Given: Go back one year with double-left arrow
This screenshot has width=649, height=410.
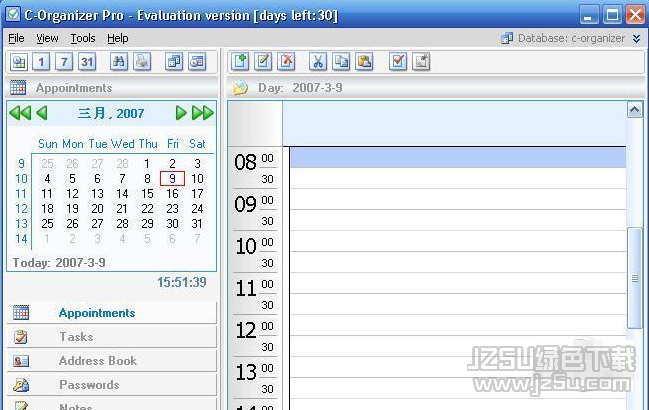Looking at the screenshot, I should click(x=20, y=113).
